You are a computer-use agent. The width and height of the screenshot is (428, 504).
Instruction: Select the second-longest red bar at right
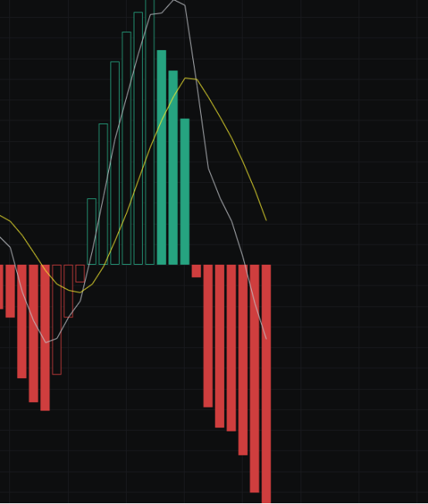254,379
